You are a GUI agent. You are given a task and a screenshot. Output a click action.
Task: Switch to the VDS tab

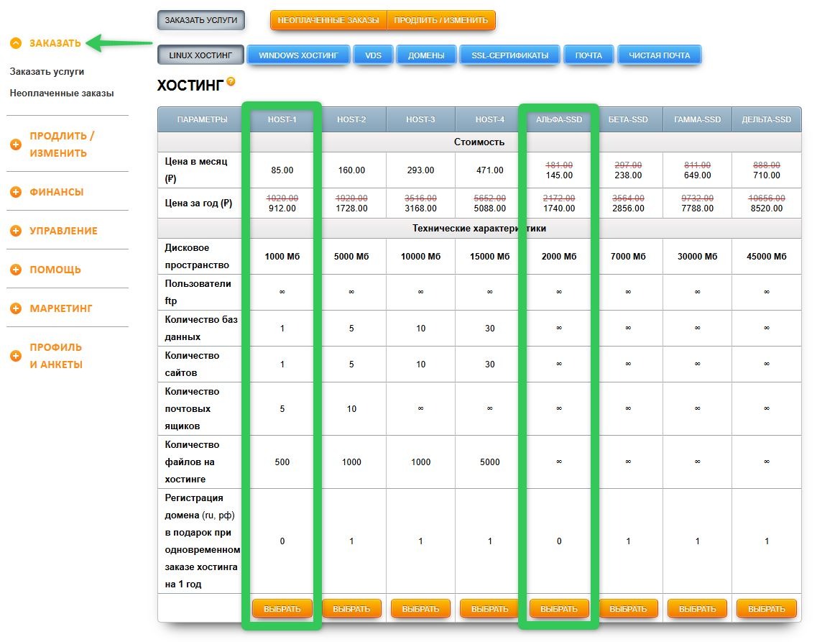(x=374, y=55)
